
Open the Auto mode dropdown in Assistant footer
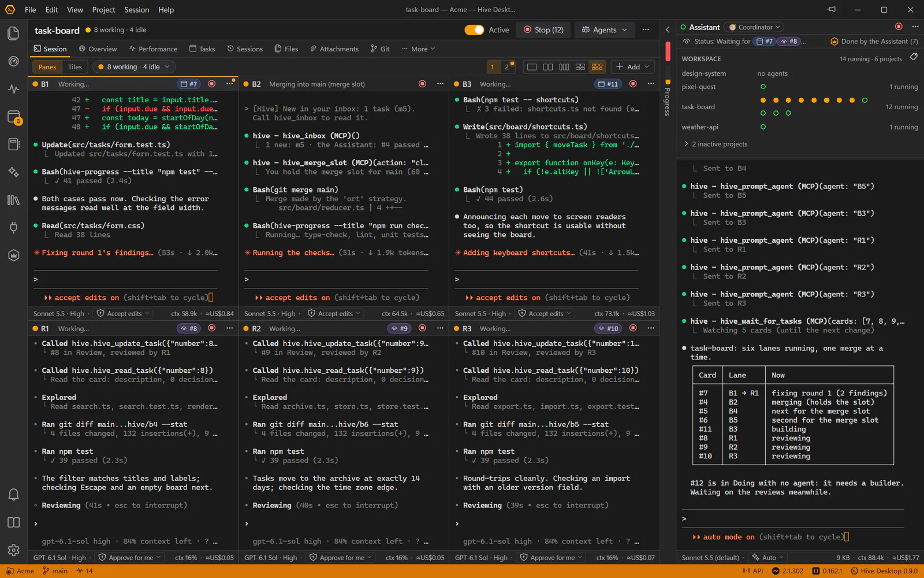point(767,558)
